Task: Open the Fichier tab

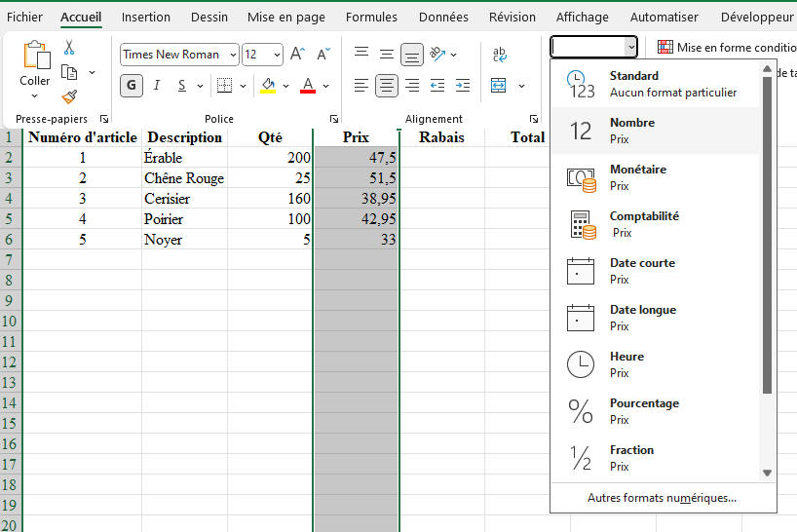Action: (x=24, y=17)
